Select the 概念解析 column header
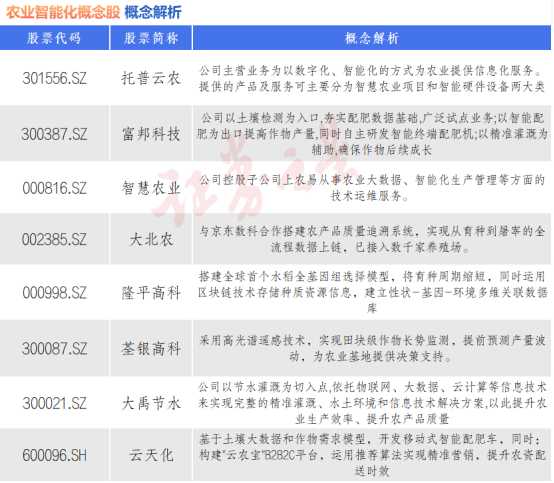Image resolution: width=554 pixels, height=483 pixels. [372, 38]
